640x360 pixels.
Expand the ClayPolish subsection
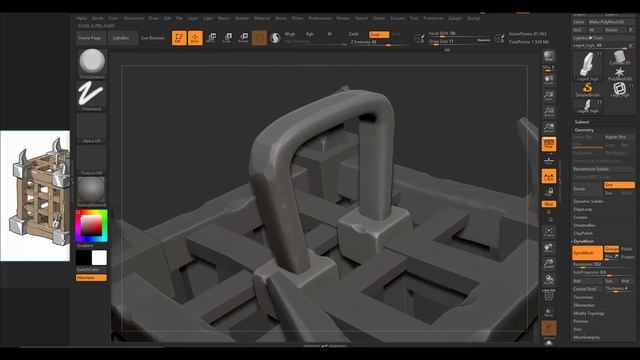(583, 233)
